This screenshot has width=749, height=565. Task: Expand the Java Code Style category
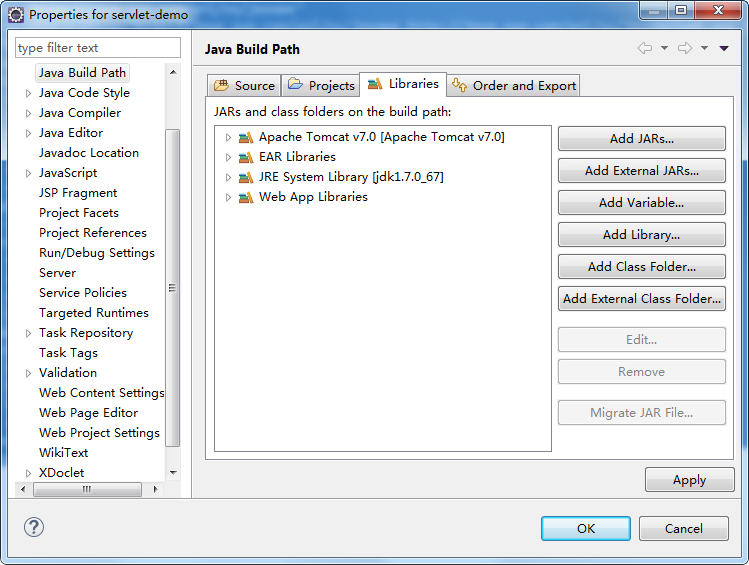[x=28, y=93]
